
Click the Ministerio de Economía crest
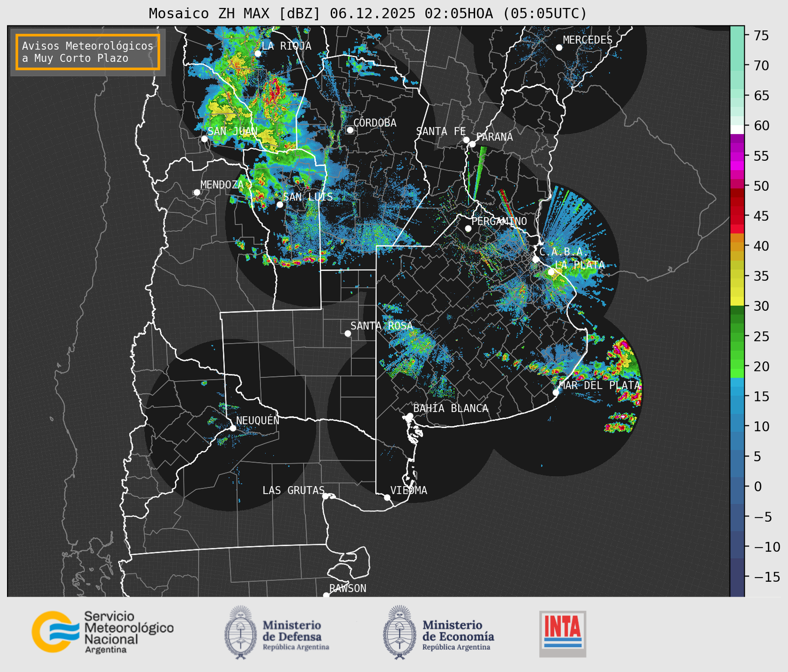[x=400, y=632]
